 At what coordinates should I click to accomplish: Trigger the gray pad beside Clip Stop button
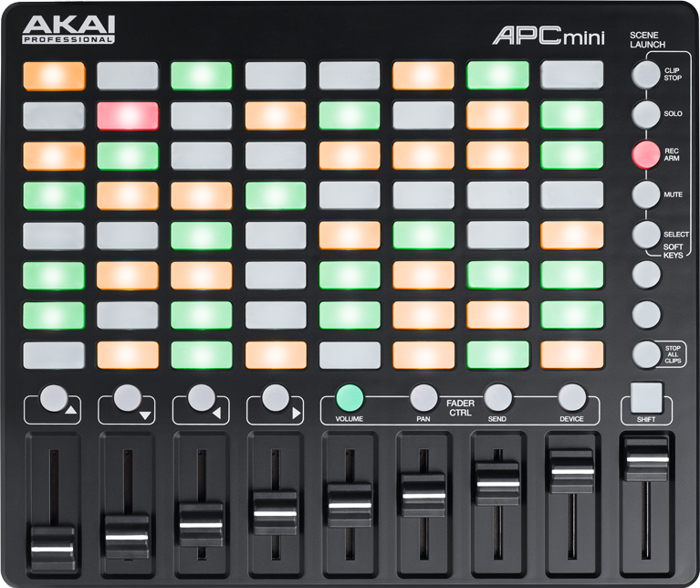572,75
